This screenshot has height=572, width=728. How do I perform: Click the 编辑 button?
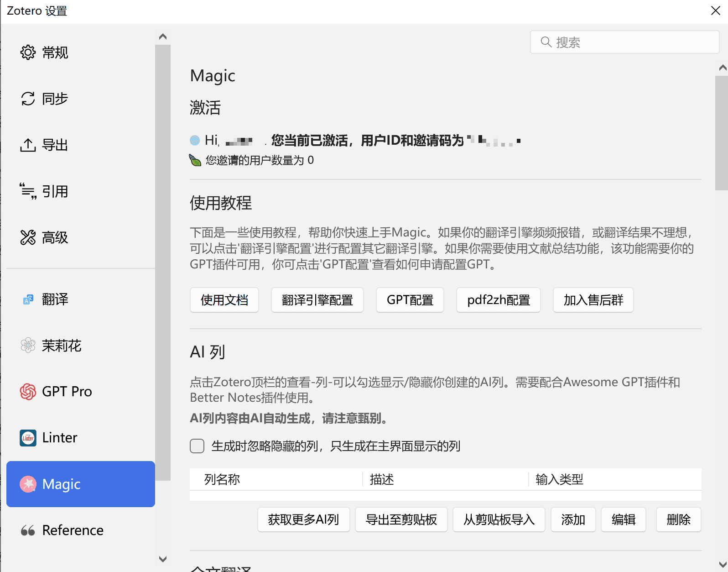[624, 520]
